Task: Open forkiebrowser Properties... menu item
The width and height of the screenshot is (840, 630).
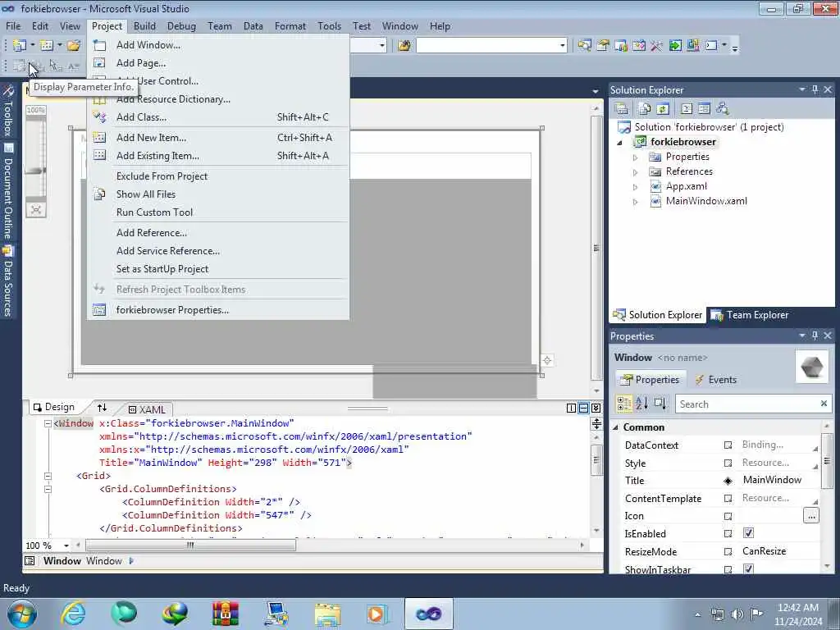Action: point(218,310)
